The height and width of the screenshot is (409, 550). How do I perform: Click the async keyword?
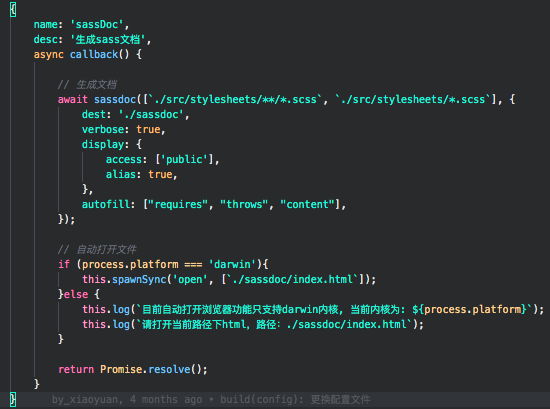pos(48,55)
